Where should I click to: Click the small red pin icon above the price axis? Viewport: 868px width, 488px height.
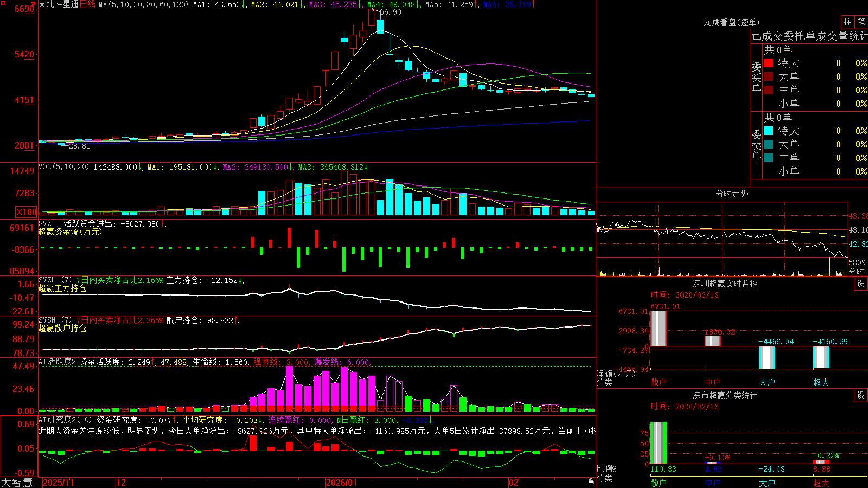click(x=33, y=4)
